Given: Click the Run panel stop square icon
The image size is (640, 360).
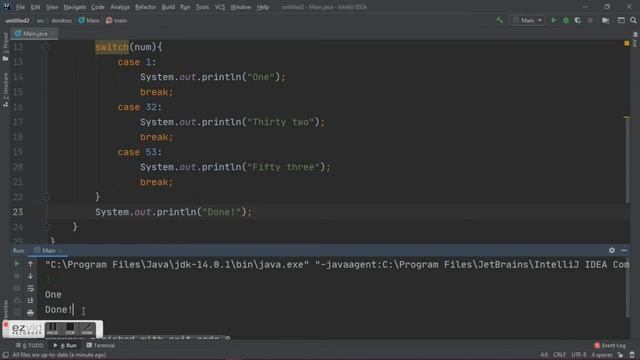Looking at the screenshot, I should [17, 276].
